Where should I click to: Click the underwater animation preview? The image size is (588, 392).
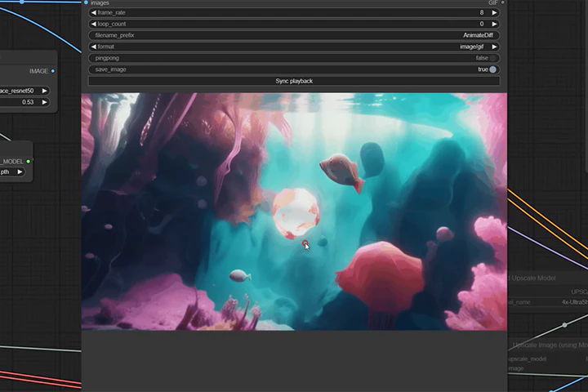(x=294, y=212)
